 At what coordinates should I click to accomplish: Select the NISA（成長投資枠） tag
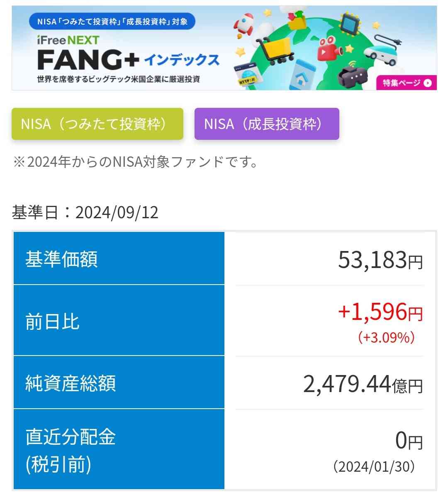point(267,124)
